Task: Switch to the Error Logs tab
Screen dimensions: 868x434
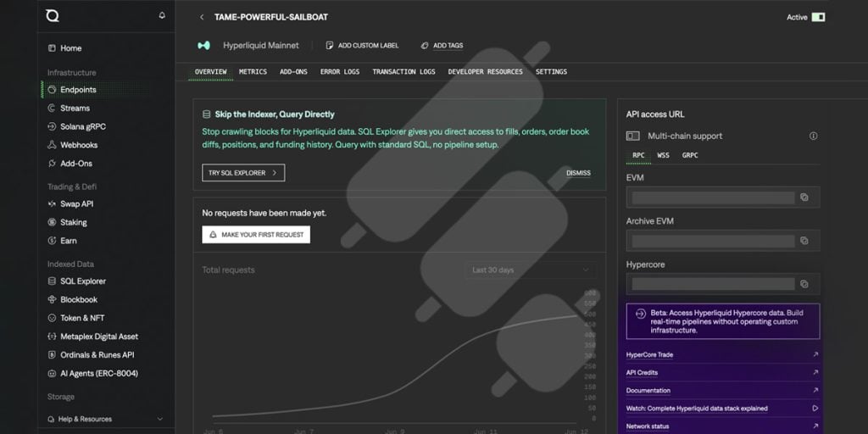Action: [340, 72]
